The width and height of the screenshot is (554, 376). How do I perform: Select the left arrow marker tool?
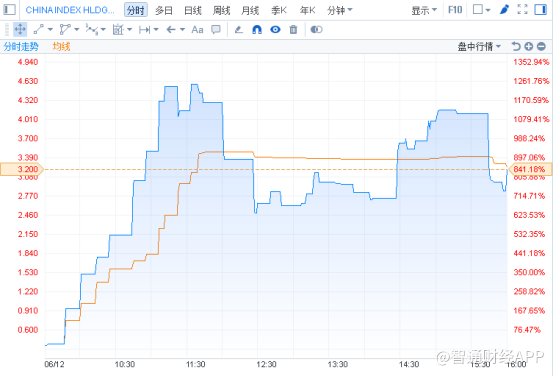[171, 30]
